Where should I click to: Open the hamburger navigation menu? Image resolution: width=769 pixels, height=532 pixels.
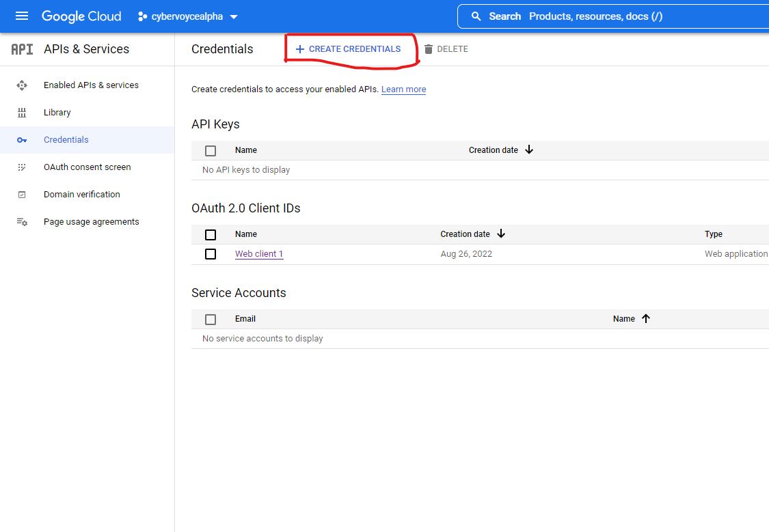click(x=22, y=16)
